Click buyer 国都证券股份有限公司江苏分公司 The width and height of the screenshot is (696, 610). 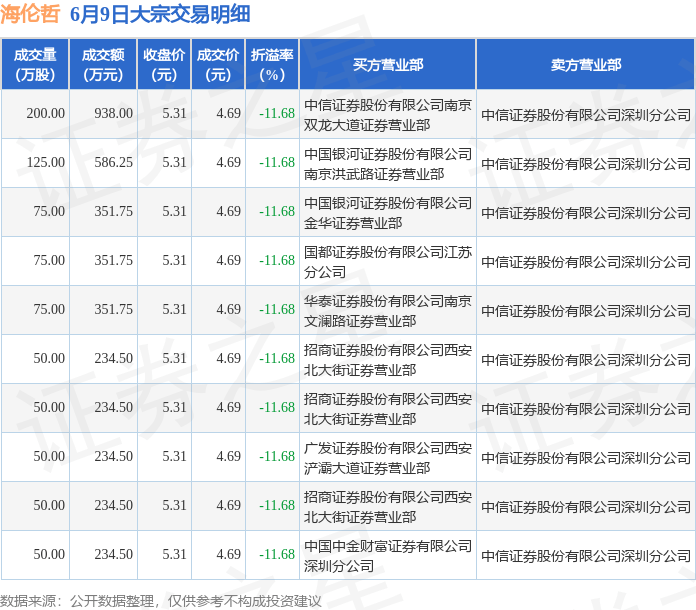[388, 261]
